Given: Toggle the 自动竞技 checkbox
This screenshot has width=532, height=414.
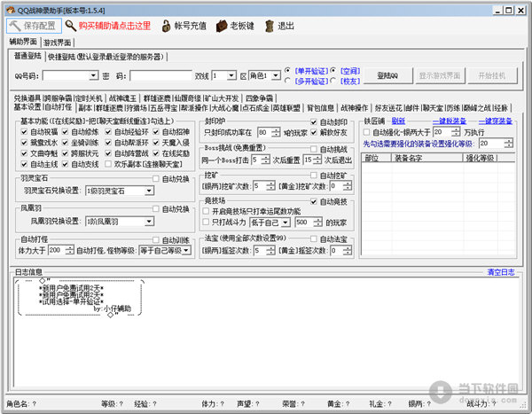Looking at the screenshot, I should (314, 202).
